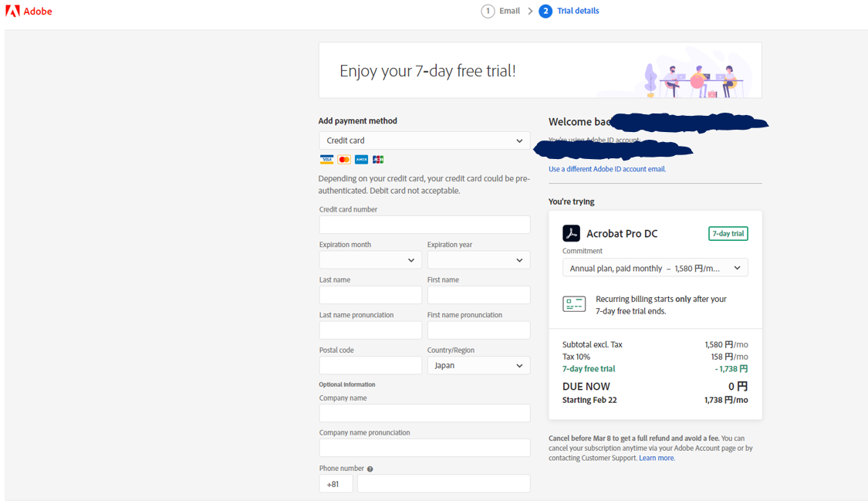
Task: Click the +81 country code box
Action: 336,484
